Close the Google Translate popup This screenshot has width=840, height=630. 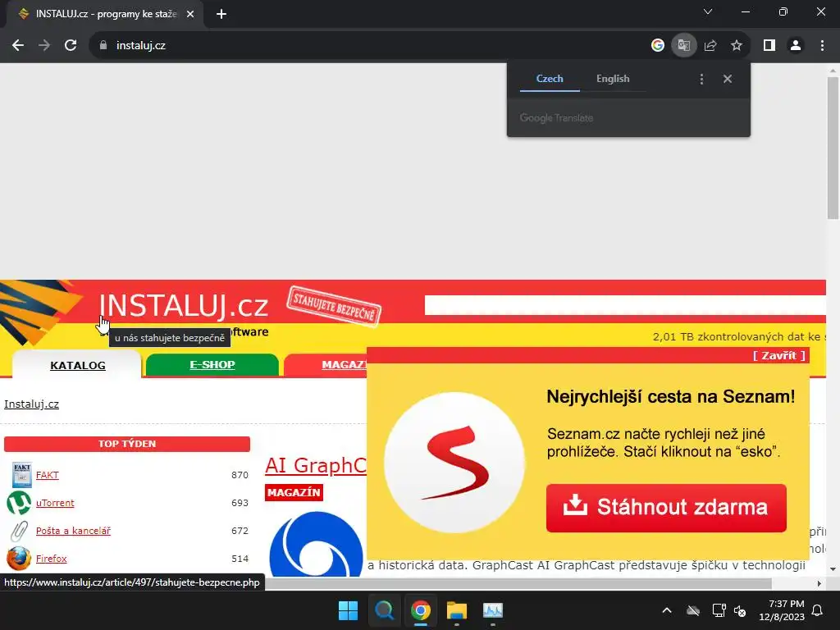[x=727, y=80]
